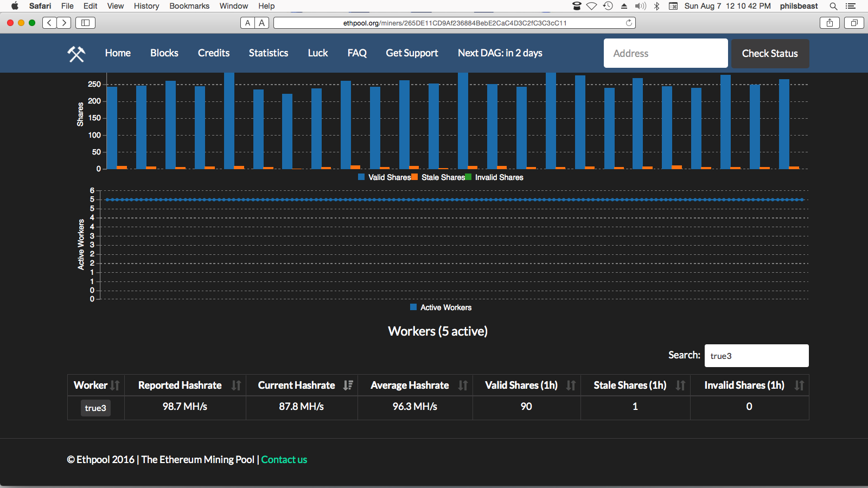
Task: Open Time Machine menu bar icon
Action: (608, 6)
